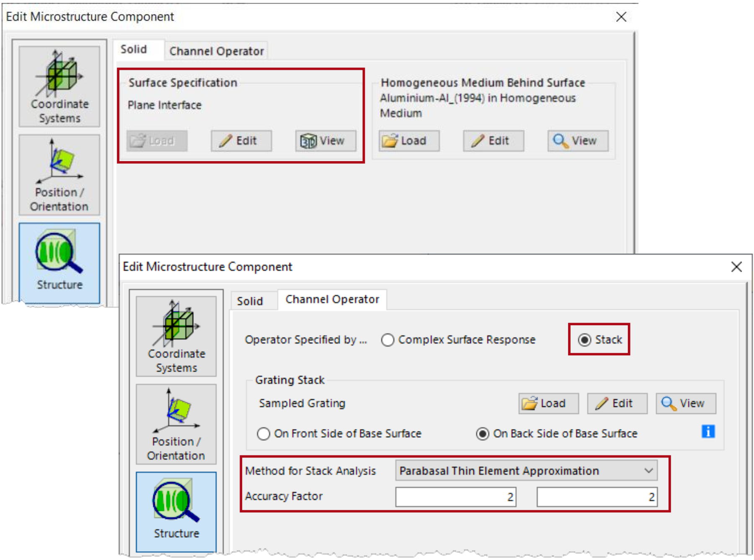View the Sampled Grating stack

point(686,403)
